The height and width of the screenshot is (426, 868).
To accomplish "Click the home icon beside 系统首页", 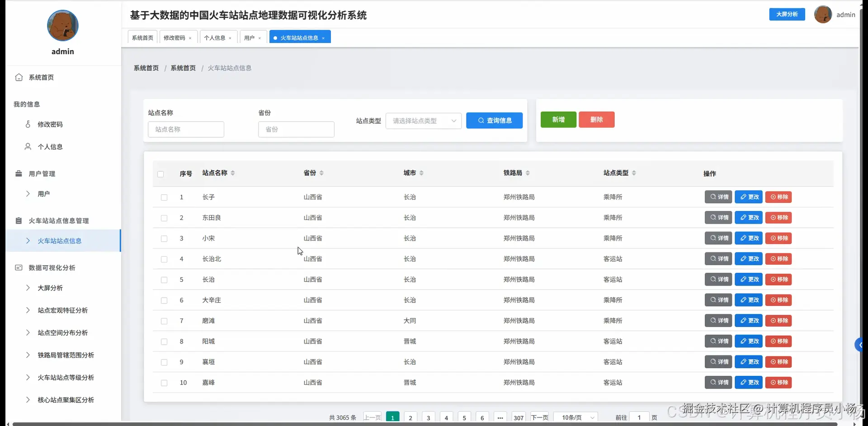I will point(19,77).
